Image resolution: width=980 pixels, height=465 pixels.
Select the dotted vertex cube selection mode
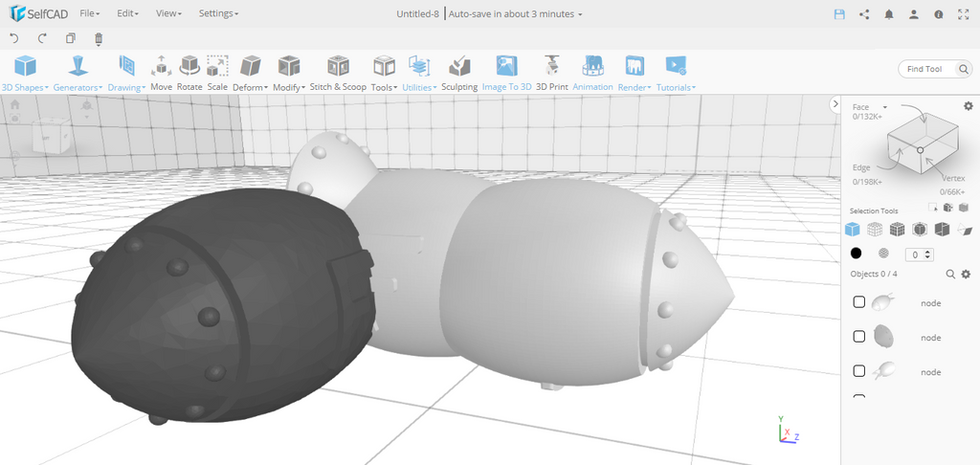[875, 230]
